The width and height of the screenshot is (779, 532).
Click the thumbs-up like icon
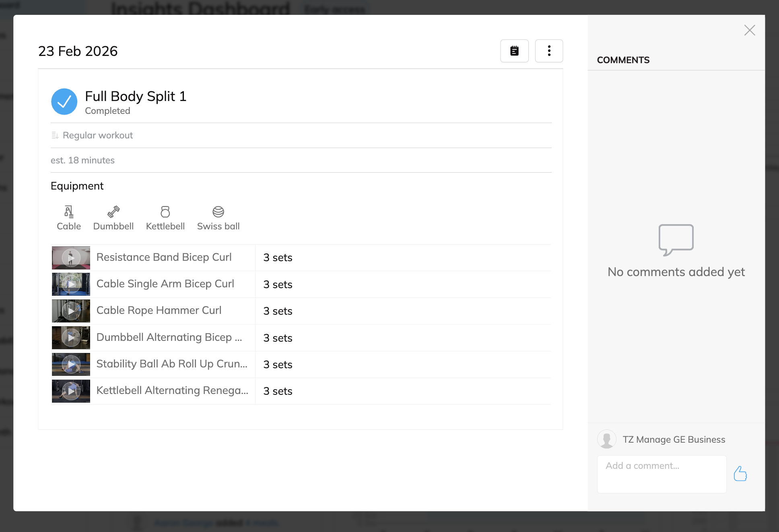pos(740,474)
